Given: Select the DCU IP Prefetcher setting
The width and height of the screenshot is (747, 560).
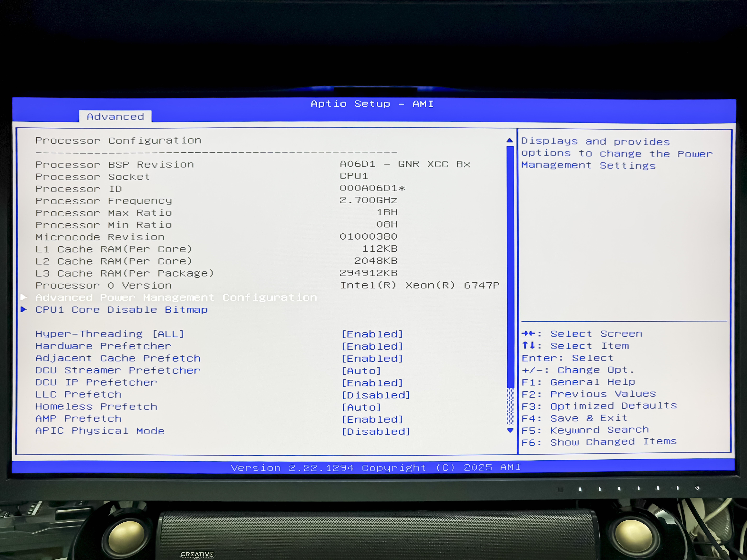Looking at the screenshot, I should 96,382.
